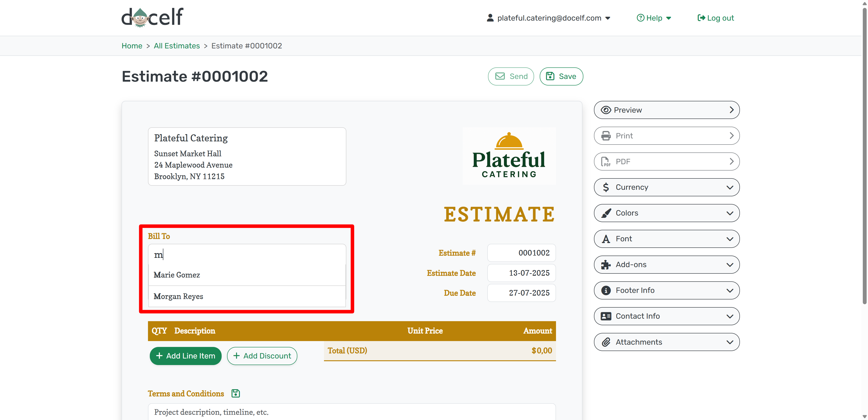
Task: Go to All Estimates breadcrumb
Action: 177,45
